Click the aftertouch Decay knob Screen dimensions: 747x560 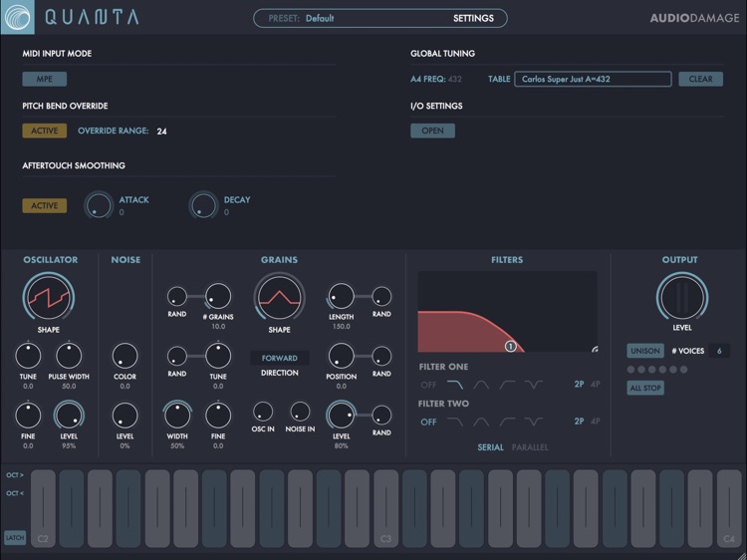point(203,205)
